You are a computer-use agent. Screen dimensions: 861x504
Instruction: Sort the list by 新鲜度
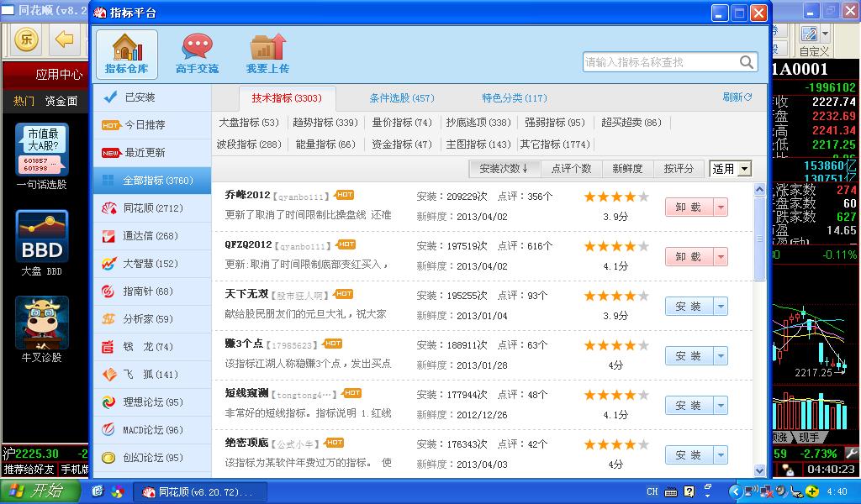(x=627, y=169)
